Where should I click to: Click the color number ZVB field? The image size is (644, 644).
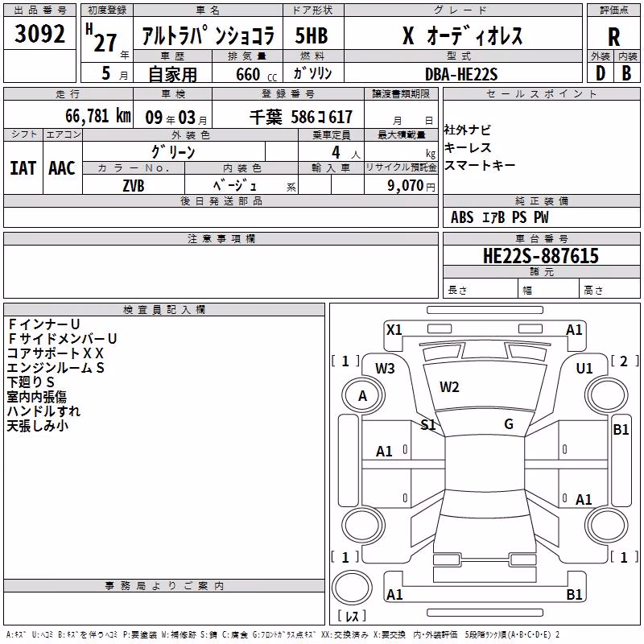pos(134,186)
